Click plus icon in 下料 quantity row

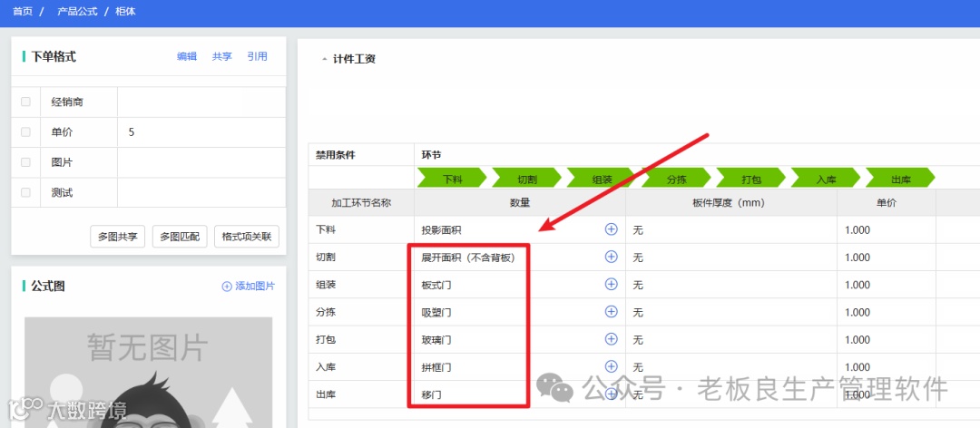(612, 229)
